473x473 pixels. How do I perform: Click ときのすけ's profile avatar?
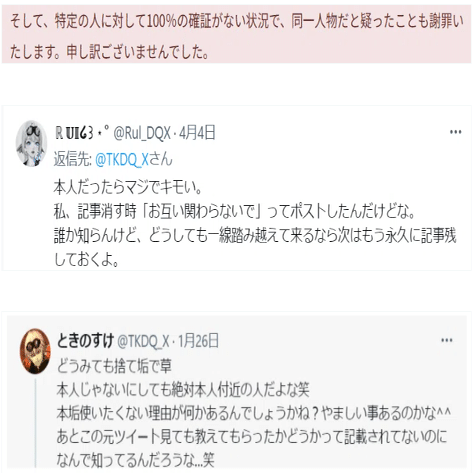tap(35, 351)
